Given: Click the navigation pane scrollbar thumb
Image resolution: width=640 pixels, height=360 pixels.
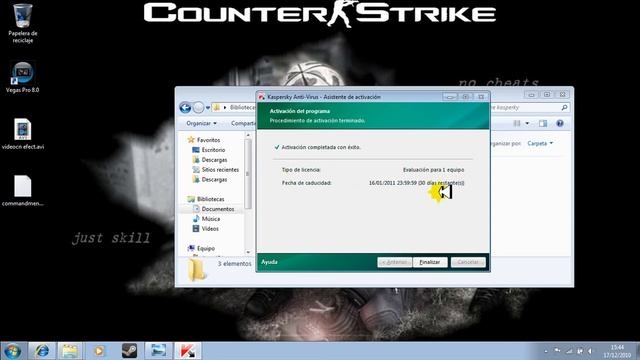Looking at the screenshot, I should click(248, 173).
